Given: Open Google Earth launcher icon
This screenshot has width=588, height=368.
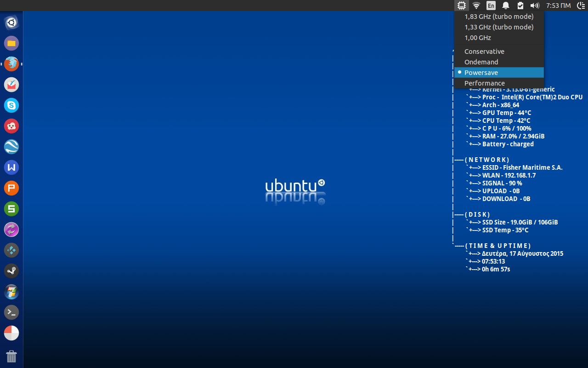Looking at the screenshot, I should coord(11,147).
